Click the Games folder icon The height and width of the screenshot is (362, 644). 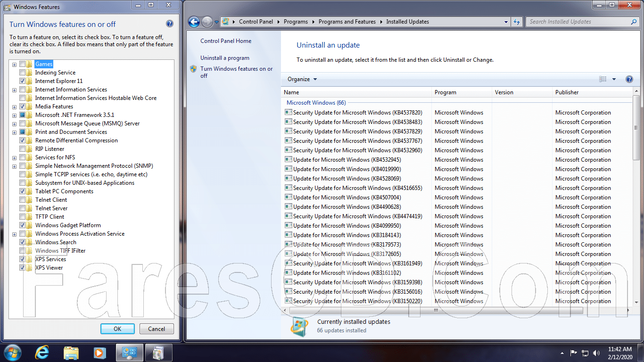29,64
